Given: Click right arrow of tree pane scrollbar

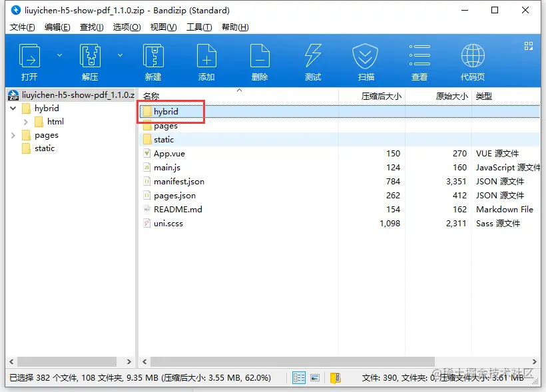Looking at the screenshot, I should (x=129, y=361).
